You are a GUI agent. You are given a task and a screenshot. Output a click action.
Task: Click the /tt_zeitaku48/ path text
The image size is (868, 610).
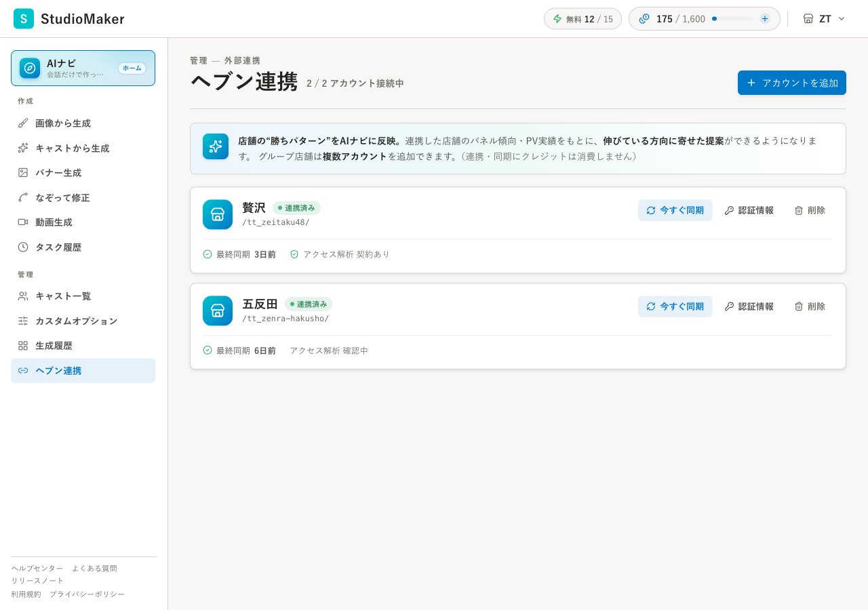pos(276,222)
